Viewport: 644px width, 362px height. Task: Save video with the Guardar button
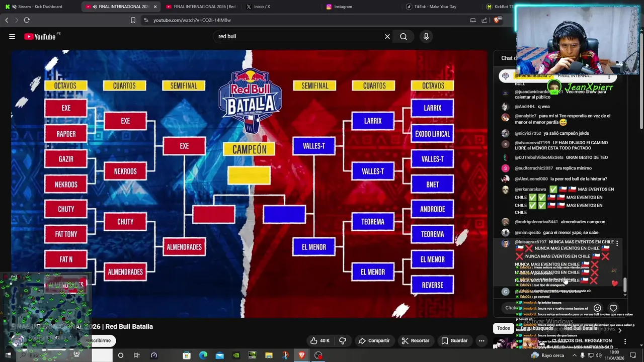pos(454,340)
